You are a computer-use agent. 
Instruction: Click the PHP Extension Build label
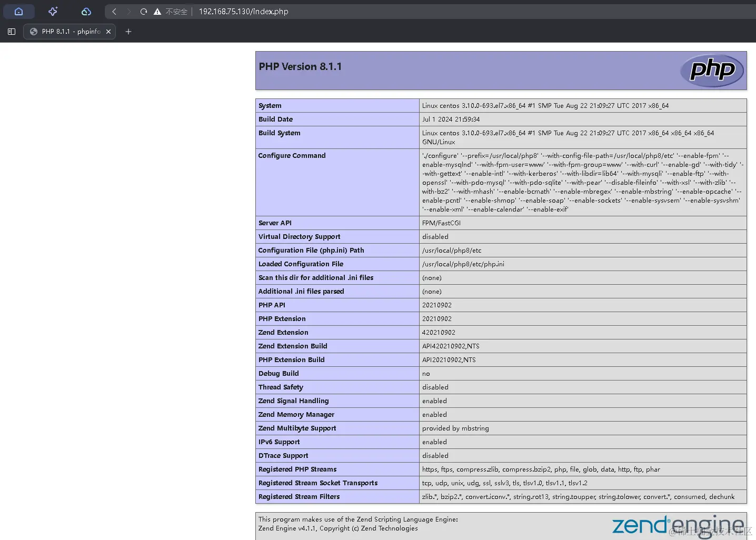[292, 359]
